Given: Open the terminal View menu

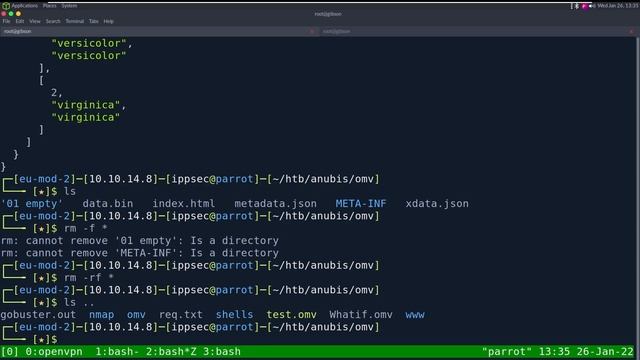Looking at the screenshot, I should tap(35, 21).
